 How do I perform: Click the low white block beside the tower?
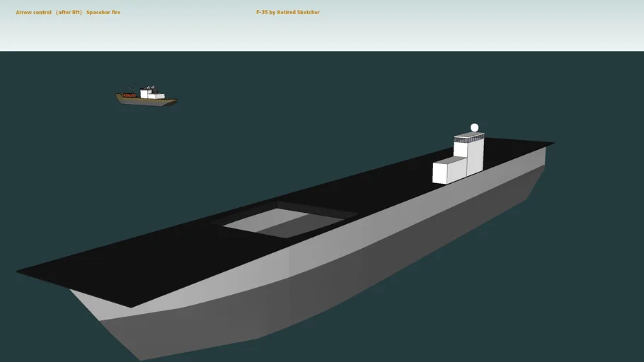[x=448, y=171]
